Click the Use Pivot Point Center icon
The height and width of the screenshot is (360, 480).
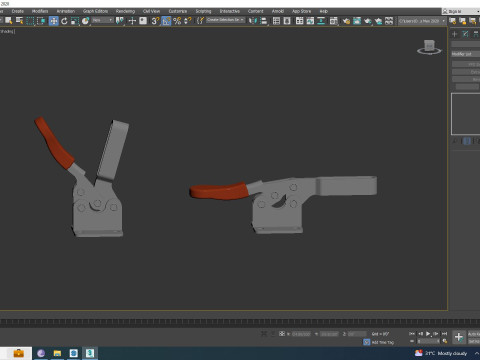pos(119,21)
